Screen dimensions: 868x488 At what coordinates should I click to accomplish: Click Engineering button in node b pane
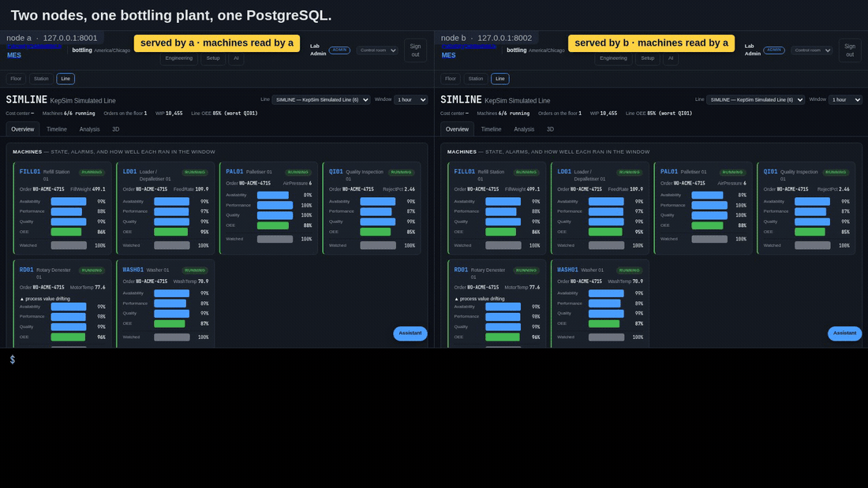click(613, 58)
